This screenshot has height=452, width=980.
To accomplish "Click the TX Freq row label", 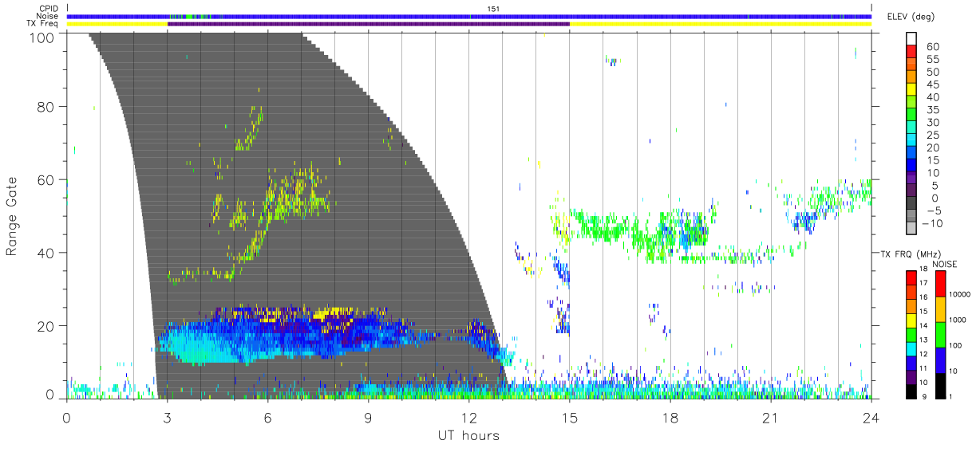I will pyautogui.click(x=43, y=25).
